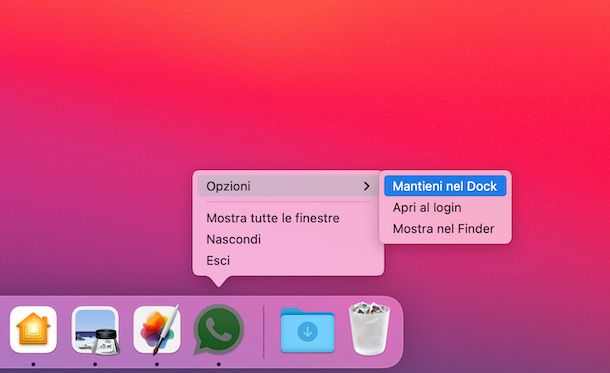
Task: Launch the Preview app from the Dock
Action: [95, 330]
